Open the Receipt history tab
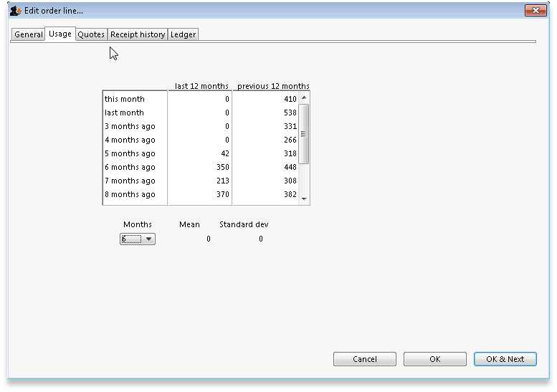Screen dimensions: 557x392 138,34
